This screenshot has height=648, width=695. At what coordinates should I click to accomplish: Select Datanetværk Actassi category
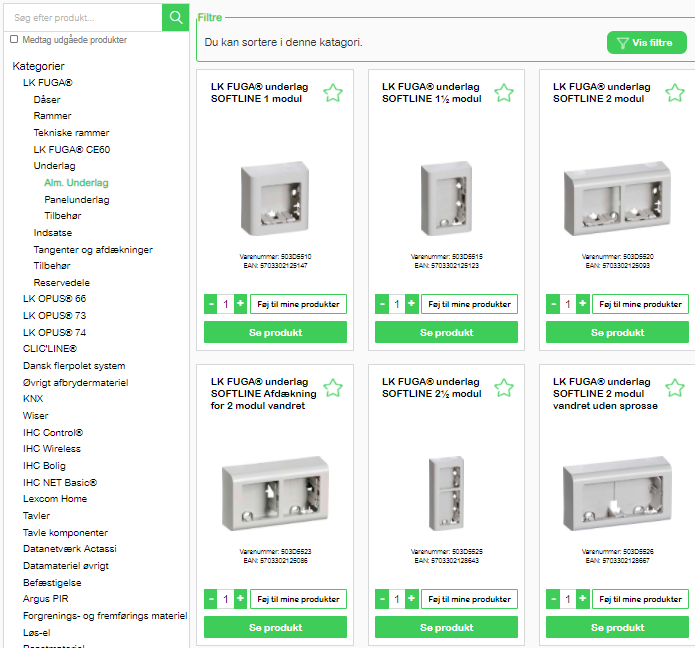click(x=70, y=548)
